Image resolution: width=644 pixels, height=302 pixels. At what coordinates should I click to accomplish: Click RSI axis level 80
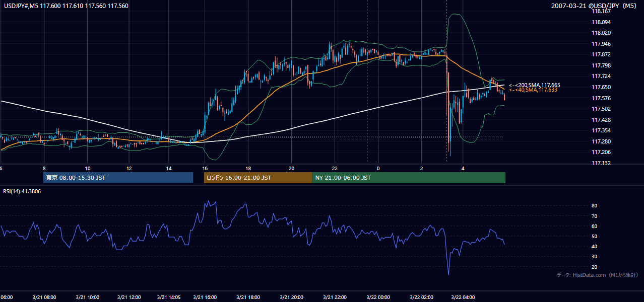[x=595, y=206]
